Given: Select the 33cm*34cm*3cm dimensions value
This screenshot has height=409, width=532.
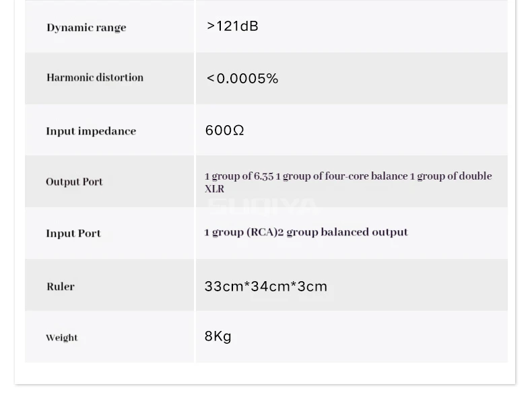Looking at the screenshot, I should point(265,287).
